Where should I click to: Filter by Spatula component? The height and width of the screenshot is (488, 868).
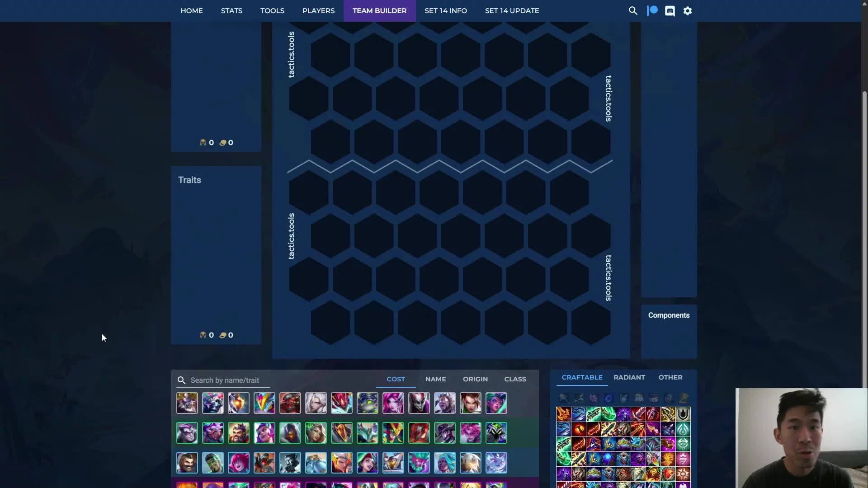coord(684,398)
